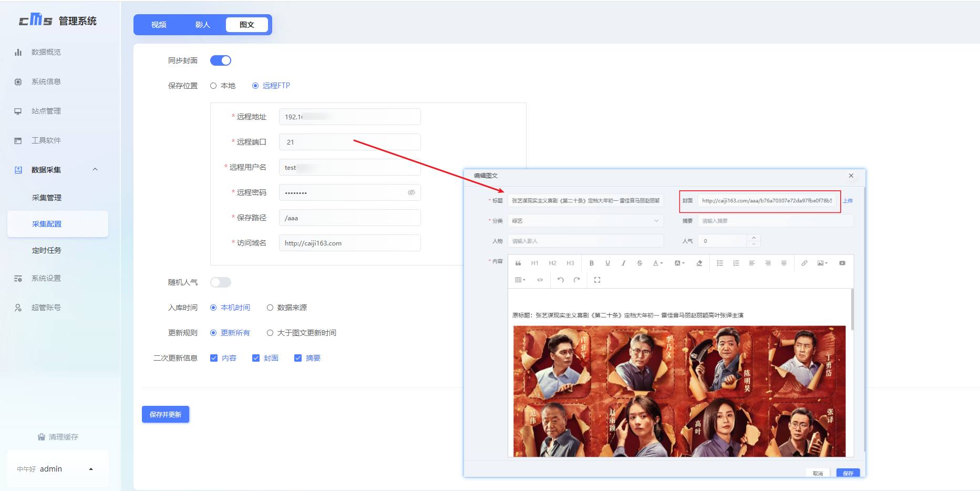Reveal the remote password with eye icon

point(411,192)
